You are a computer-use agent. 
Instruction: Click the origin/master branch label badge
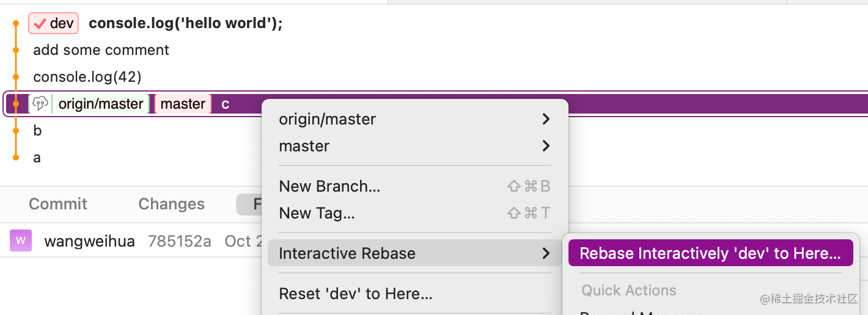point(101,104)
